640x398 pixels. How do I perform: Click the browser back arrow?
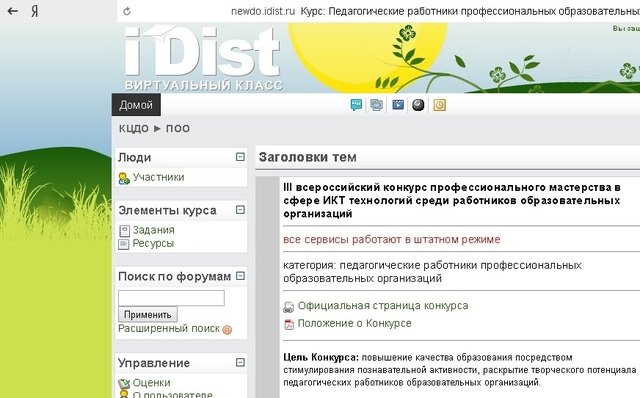tap(13, 11)
